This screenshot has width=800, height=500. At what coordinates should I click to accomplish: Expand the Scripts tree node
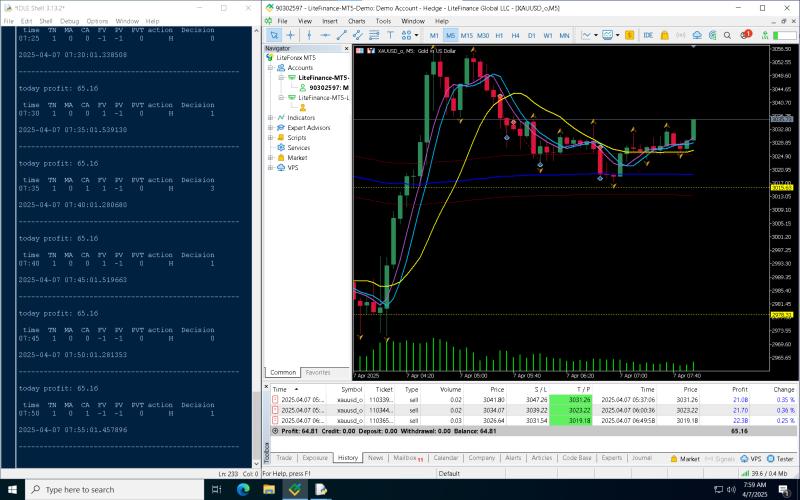tap(270, 137)
